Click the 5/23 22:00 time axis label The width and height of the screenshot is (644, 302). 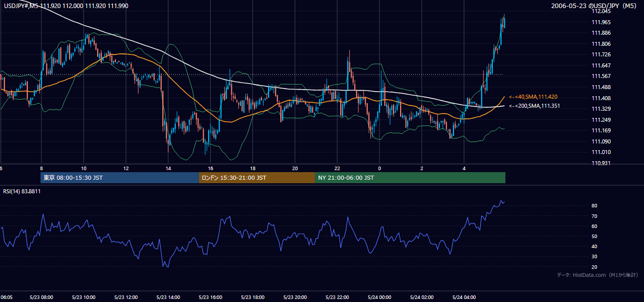click(x=337, y=297)
